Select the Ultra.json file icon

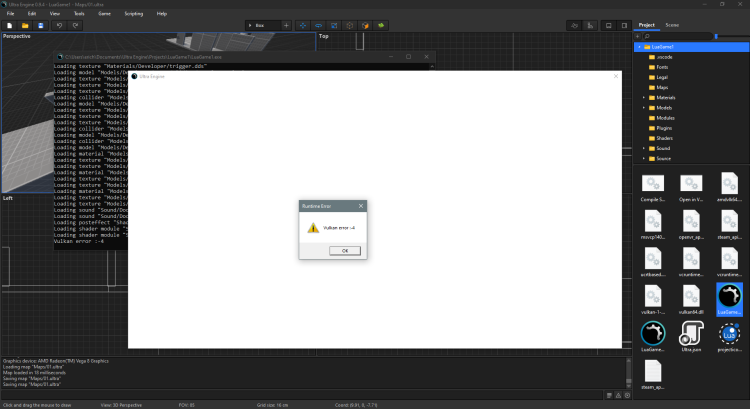pos(691,336)
